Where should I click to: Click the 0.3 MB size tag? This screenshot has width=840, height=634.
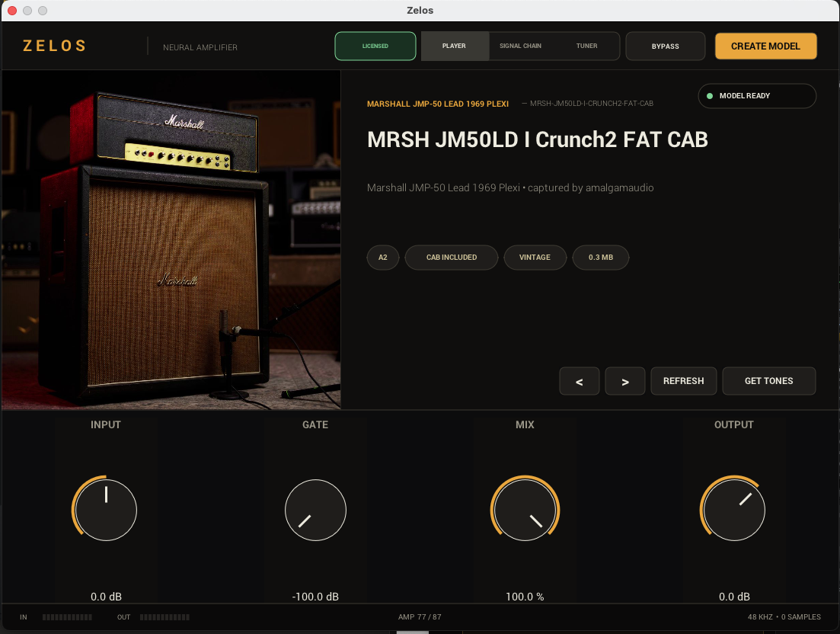[601, 258]
